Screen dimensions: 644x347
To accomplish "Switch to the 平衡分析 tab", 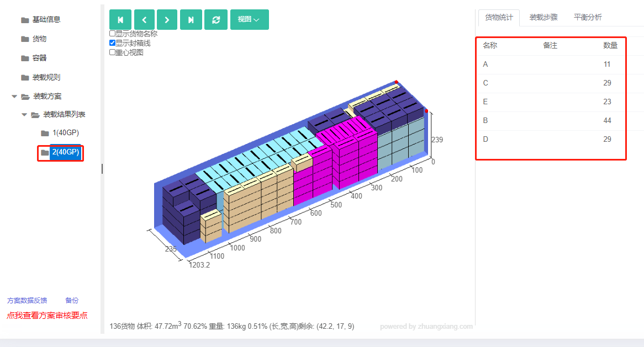I will pos(588,17).
